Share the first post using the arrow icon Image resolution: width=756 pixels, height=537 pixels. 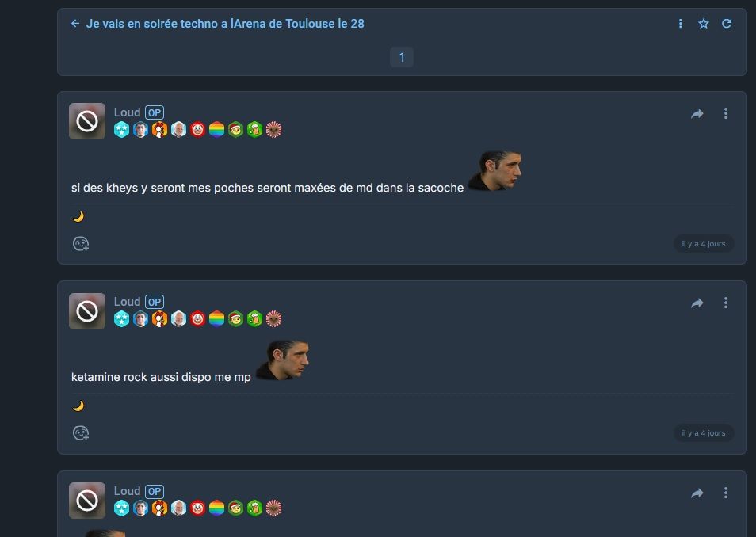click(697, 114)
